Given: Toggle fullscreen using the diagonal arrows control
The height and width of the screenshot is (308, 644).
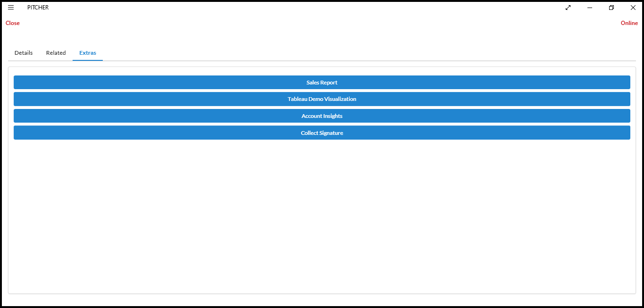Looking at the screenshot, I should [x=568, y=8].
